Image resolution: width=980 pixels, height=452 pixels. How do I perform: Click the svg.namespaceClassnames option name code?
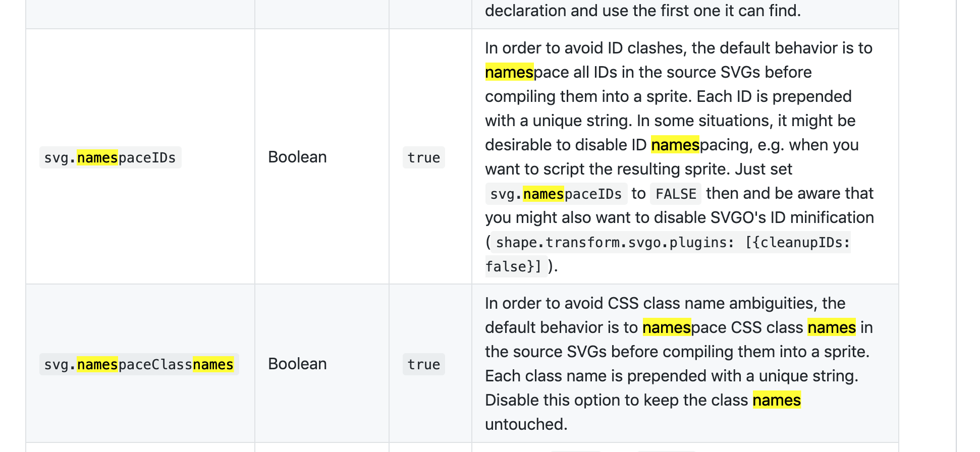139,364
